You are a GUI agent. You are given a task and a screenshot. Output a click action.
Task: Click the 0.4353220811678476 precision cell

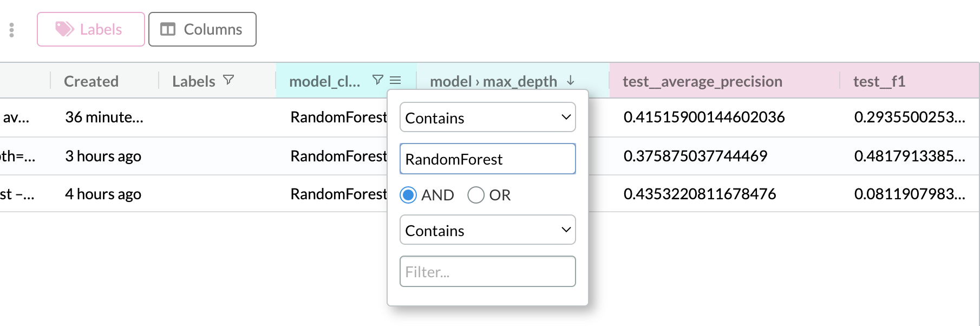[700, 194]
